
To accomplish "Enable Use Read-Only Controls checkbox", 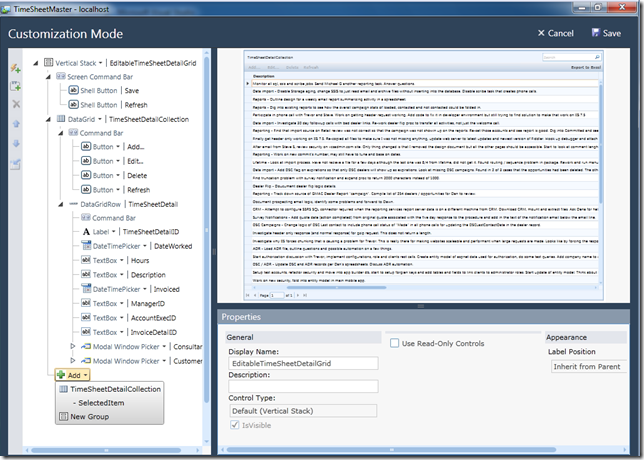I will [x=394, y=343].
